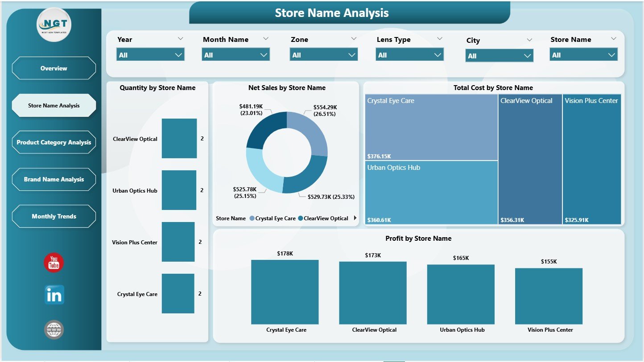Click the website globe icon

point(53,330)
